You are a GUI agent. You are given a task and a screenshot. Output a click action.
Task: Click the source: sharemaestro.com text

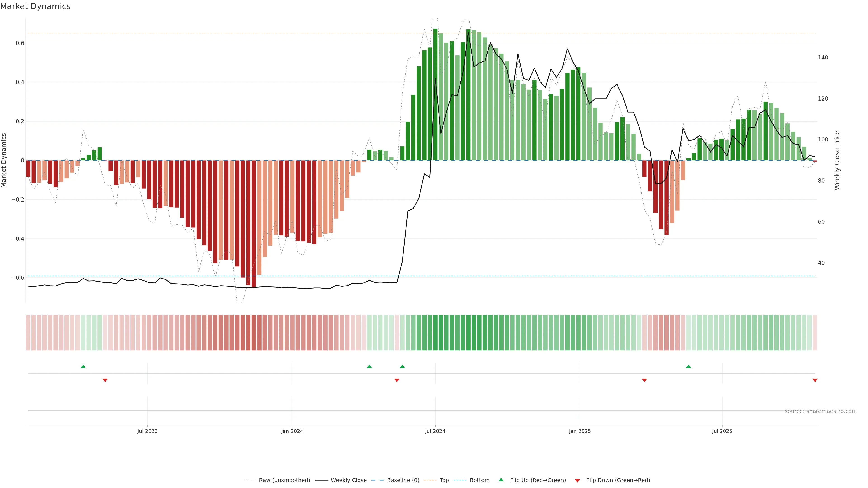point(821,411)
